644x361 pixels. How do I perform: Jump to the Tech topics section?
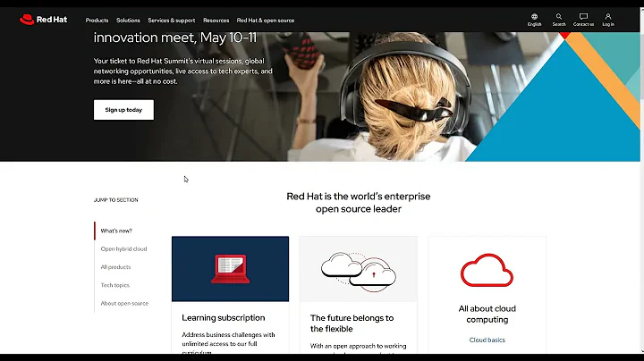coord(115,285)
